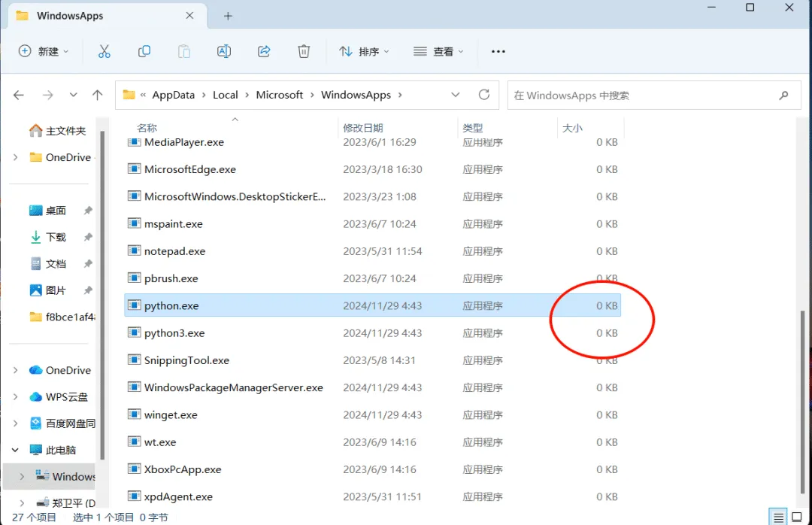The width and height of the screenshot is (812, 525).
Task: Expand the WPS云盘 node
Action: tap(16, 397)
